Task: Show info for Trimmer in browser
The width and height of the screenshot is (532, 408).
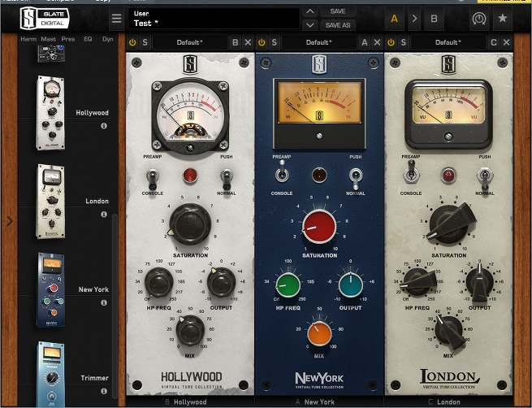Action: [104, 391]
